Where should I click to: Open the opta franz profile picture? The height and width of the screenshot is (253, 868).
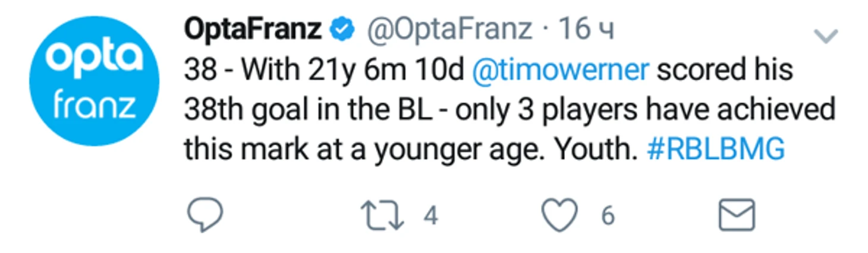click(95, 81)
